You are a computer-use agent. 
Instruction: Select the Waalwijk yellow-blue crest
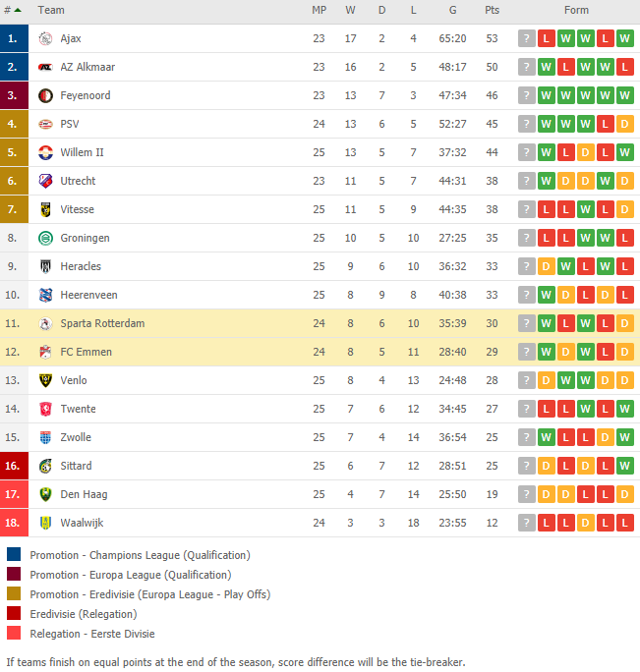click(x=45, y=523)
